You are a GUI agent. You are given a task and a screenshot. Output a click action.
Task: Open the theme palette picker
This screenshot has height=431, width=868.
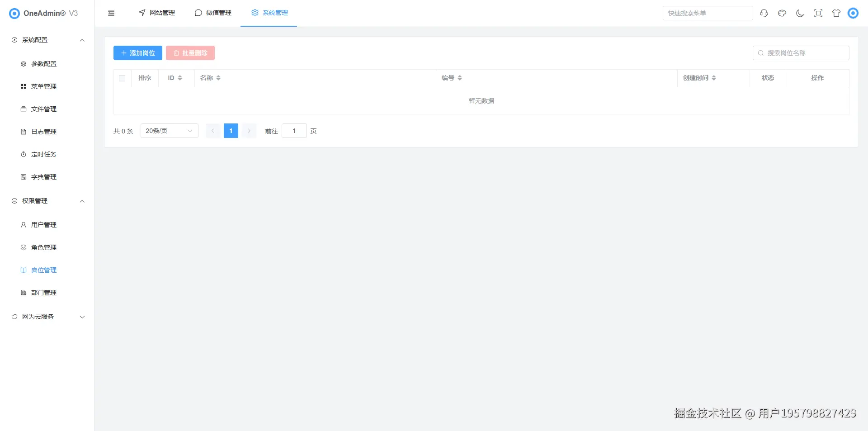click(x=782, y=13)
